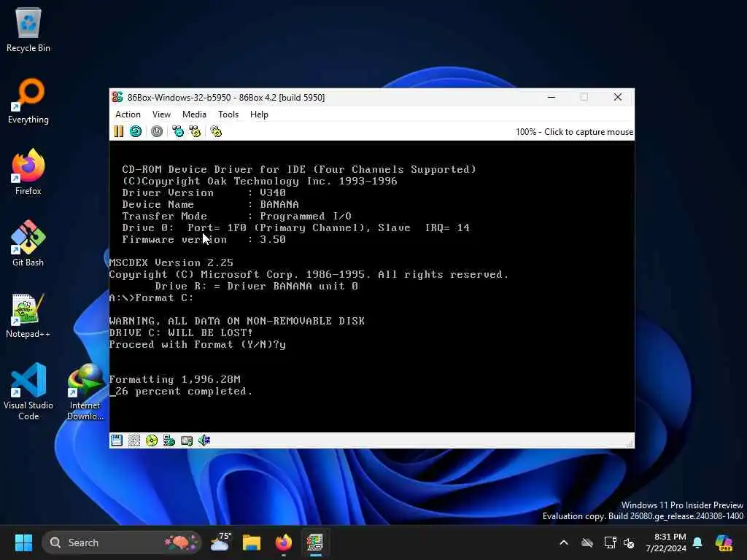Open the weather widget showing 75°
Screen dimensions: 747x560
[x=220, y=542]
